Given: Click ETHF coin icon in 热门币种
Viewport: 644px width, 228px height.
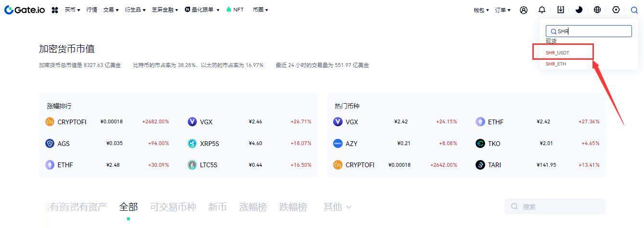Looking at the screenshot, I should 480,122.
